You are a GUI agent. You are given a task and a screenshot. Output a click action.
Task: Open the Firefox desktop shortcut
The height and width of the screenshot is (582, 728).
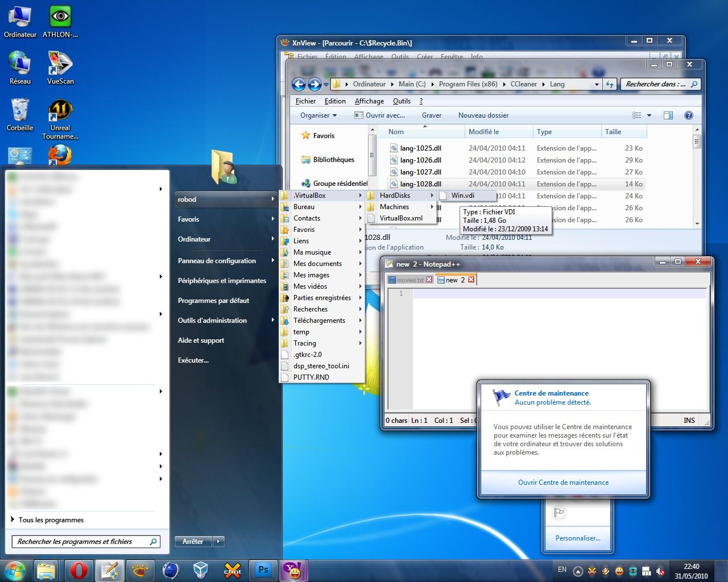(60, 155)
